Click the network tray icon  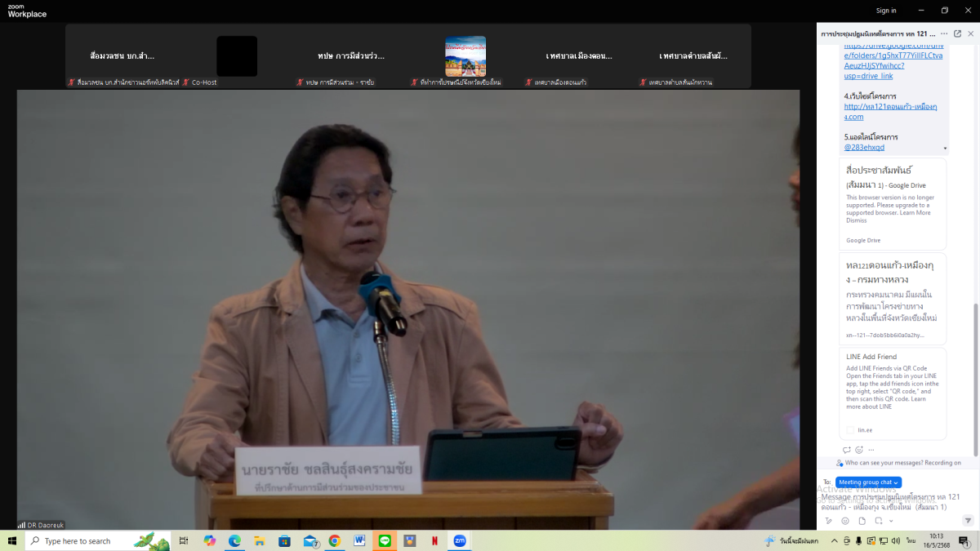pos(884,540)
